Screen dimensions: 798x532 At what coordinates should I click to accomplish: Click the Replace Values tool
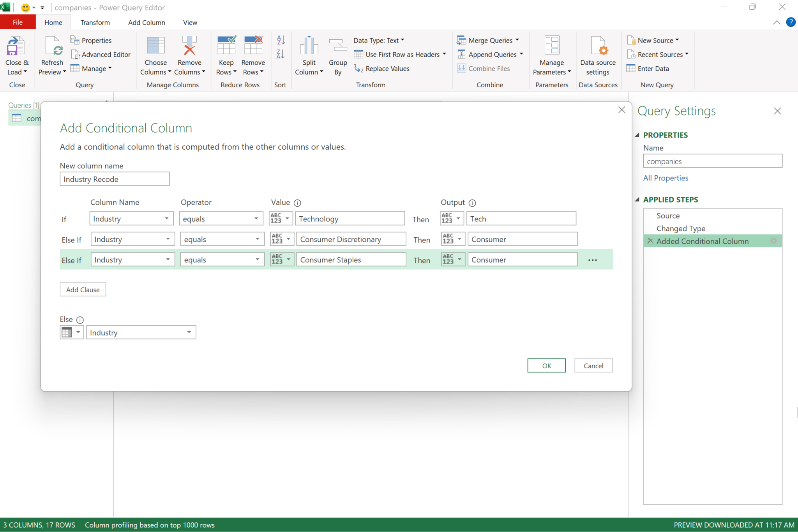click(x=382, y=69)
